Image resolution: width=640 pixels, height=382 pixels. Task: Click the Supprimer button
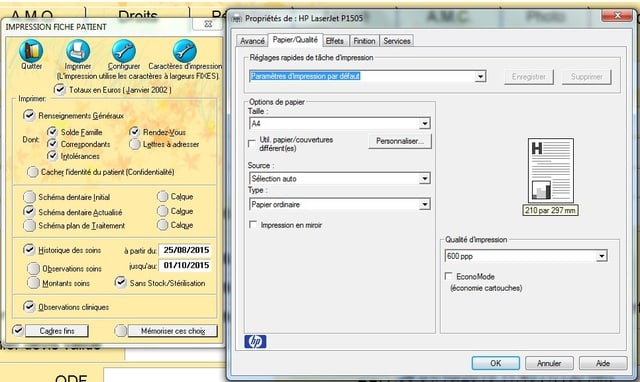[587, 77]
